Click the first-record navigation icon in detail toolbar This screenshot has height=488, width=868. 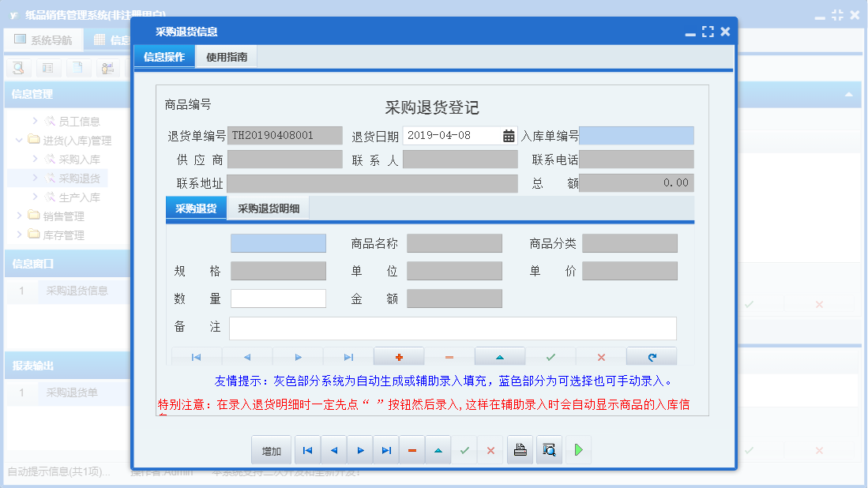click(195, 356)
